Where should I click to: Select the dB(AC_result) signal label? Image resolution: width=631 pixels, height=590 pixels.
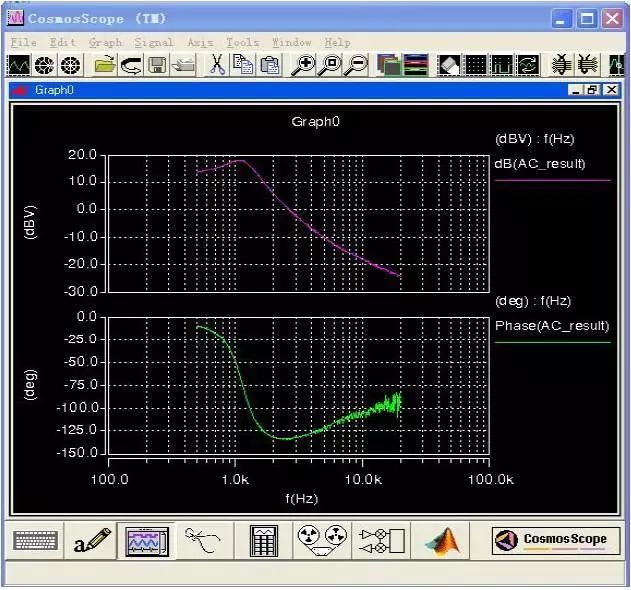pos(540,164)
